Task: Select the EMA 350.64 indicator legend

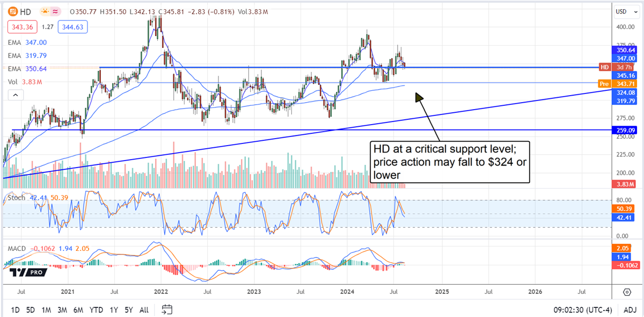Action: coord(27,68)
